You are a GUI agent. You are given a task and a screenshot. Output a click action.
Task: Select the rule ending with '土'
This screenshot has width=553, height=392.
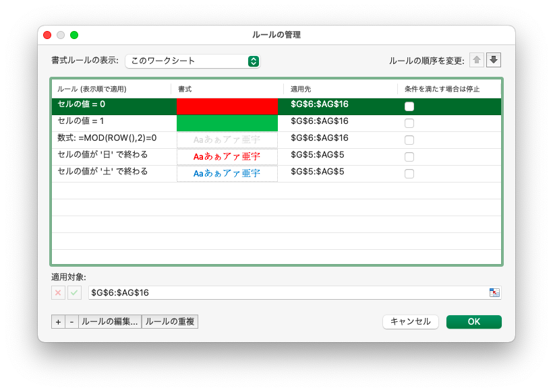(103, 172)
